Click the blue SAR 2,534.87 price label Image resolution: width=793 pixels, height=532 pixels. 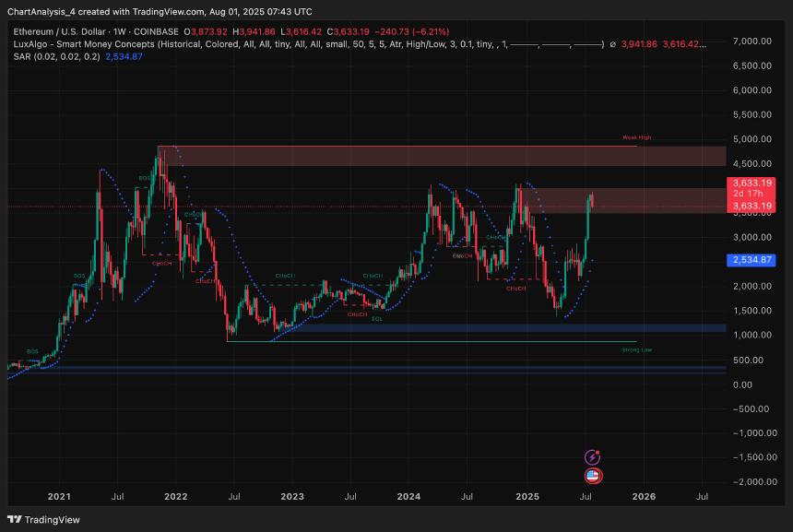[751, 261]
